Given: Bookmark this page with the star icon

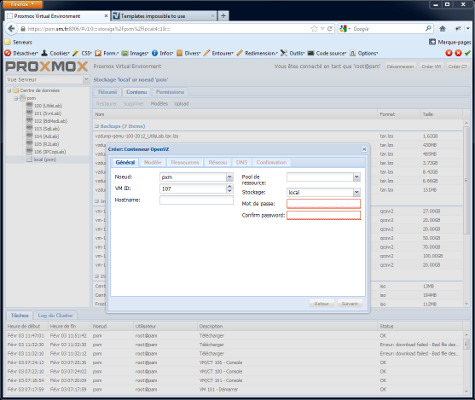Looking at the screenshot, I should coord(314,29).
